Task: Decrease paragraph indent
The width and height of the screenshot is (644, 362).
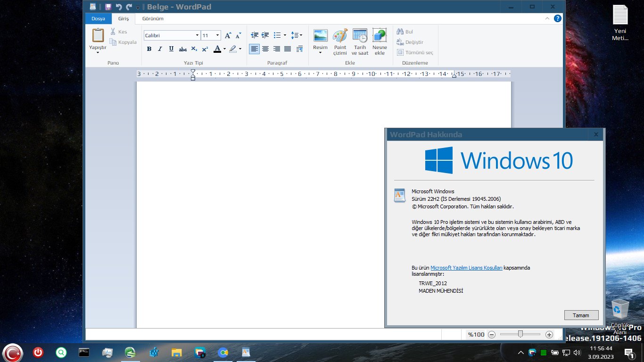Action: pyautogui.click(x=255, y=35)
